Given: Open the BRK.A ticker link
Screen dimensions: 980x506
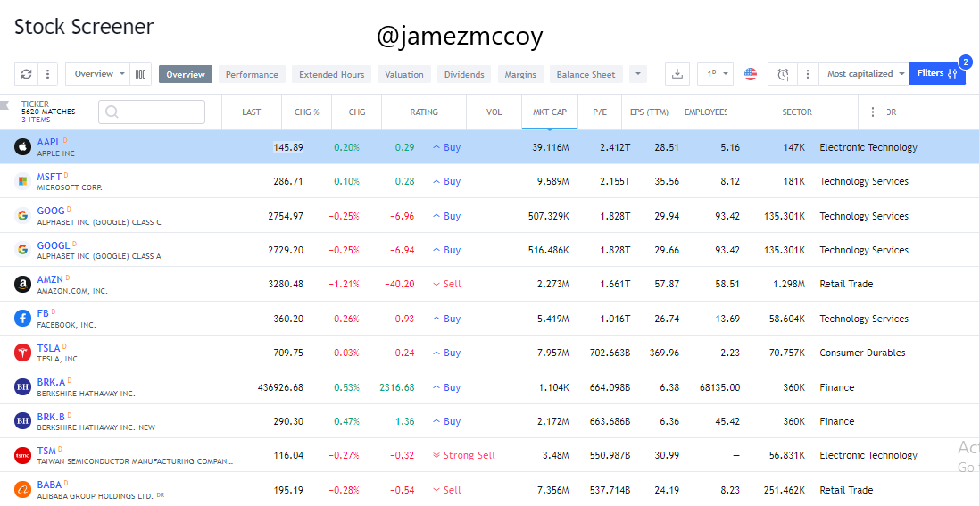Looking at the screenshot, I should 51,382.
